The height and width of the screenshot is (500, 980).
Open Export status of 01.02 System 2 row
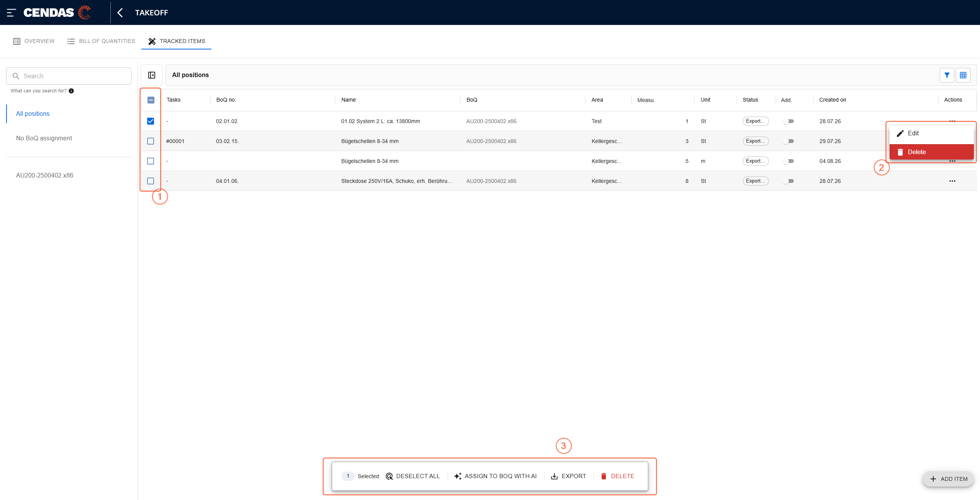click(x=755, y=121)
